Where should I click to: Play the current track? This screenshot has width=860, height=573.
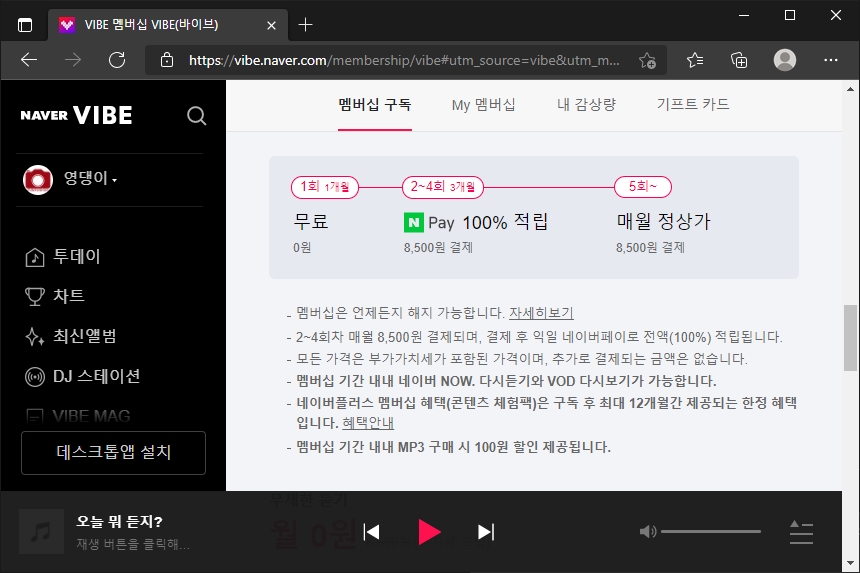pyautogui.click(x=429, y=532)
